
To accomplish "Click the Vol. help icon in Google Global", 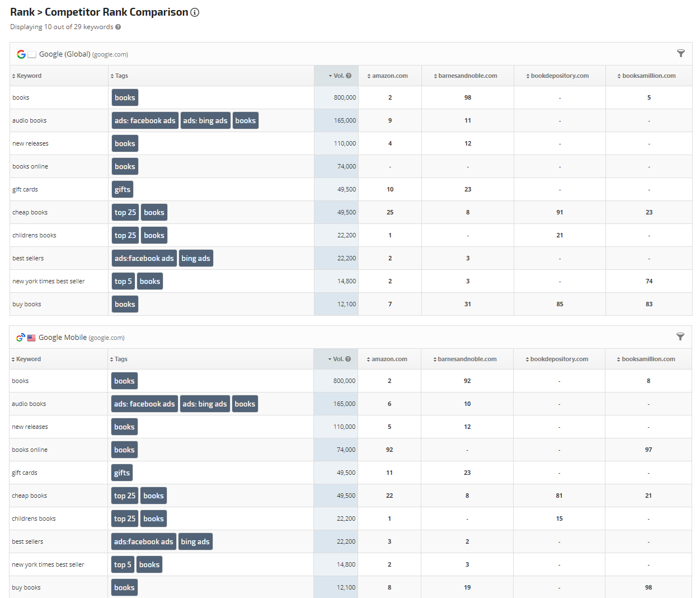I will [x=349, y=76].
